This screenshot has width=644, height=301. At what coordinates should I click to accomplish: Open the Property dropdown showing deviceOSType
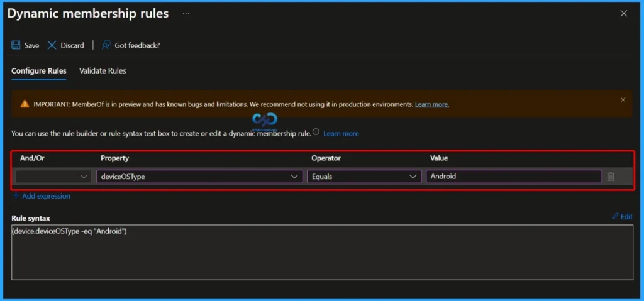pyautogui.click(x=199, y=177)
